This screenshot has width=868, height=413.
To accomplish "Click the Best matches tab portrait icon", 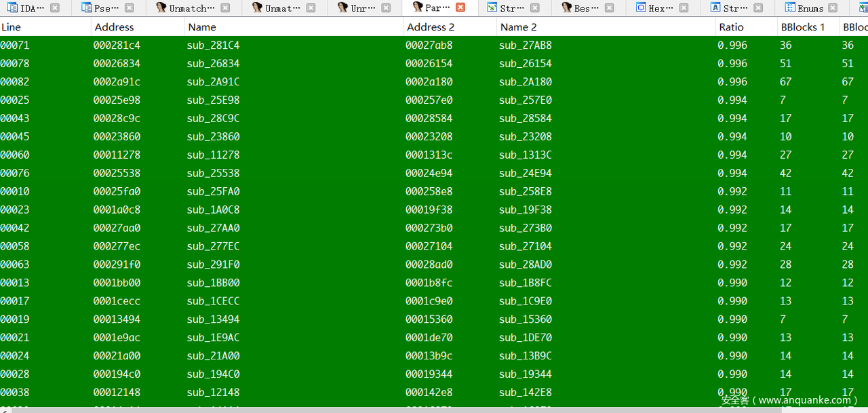I will click(566, 8).
